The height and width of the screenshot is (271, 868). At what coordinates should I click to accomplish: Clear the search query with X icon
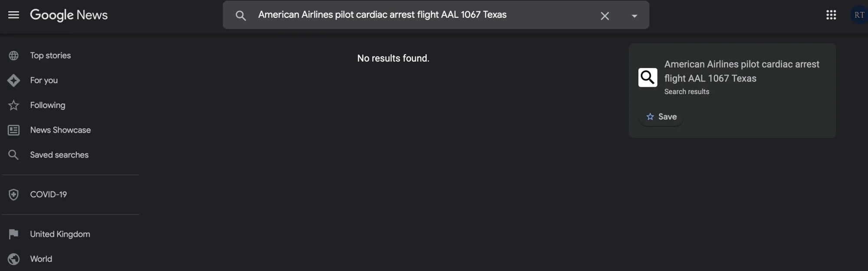point(605,16)
